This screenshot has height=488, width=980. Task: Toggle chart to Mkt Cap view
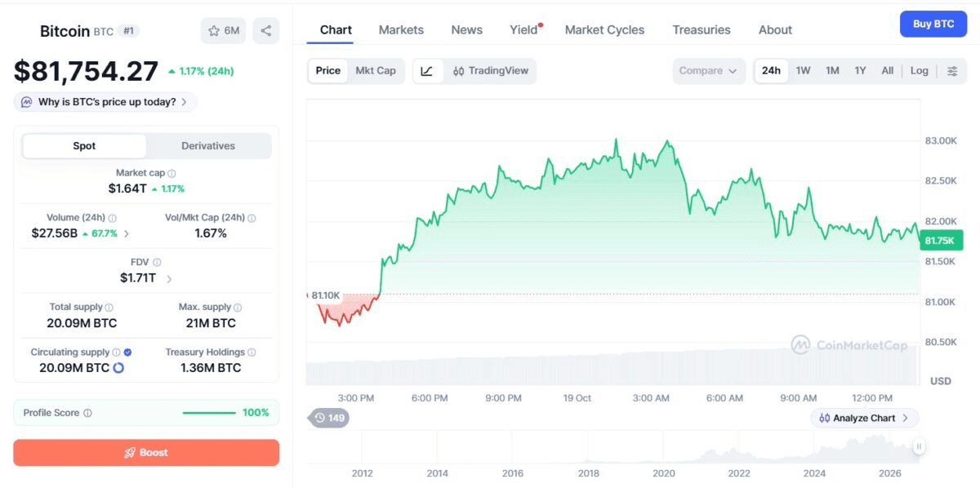point(376,71)
